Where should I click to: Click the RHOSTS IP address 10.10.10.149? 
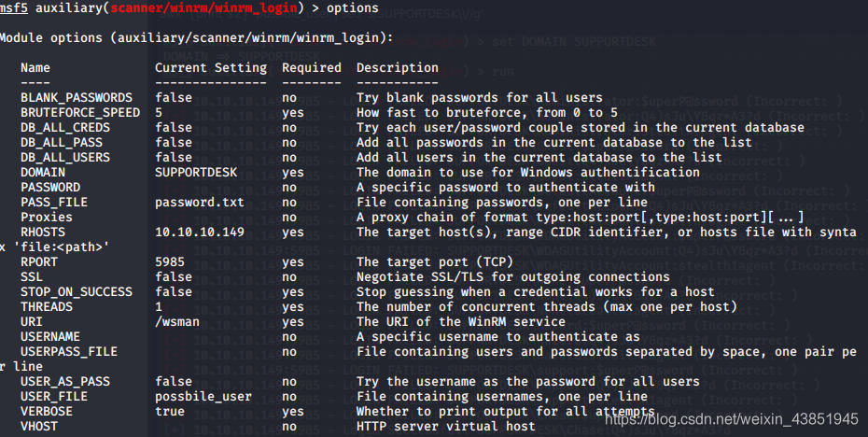click(x=200, y=232)
